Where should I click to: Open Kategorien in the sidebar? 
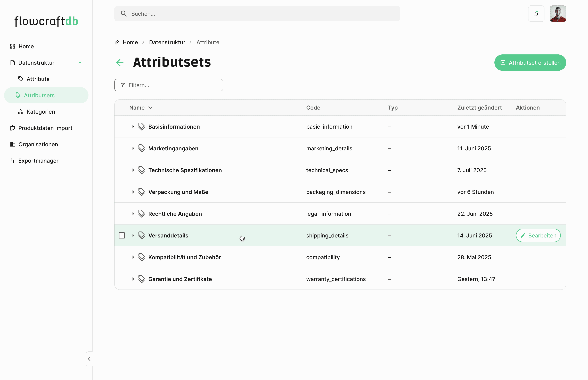(40, 112)
